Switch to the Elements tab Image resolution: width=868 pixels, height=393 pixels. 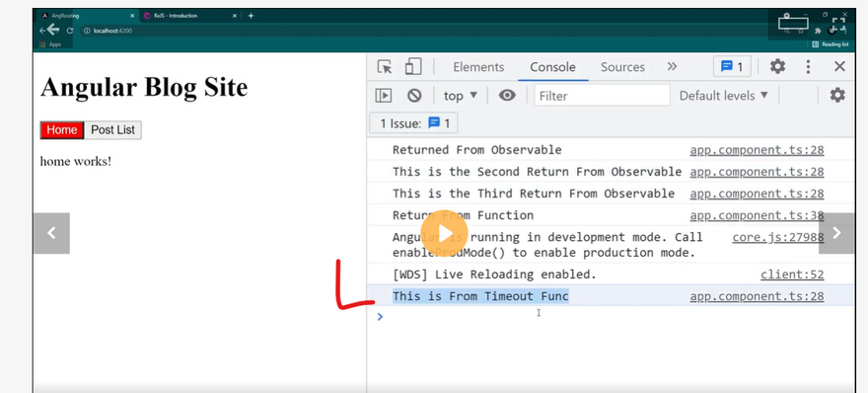(478, 67)
